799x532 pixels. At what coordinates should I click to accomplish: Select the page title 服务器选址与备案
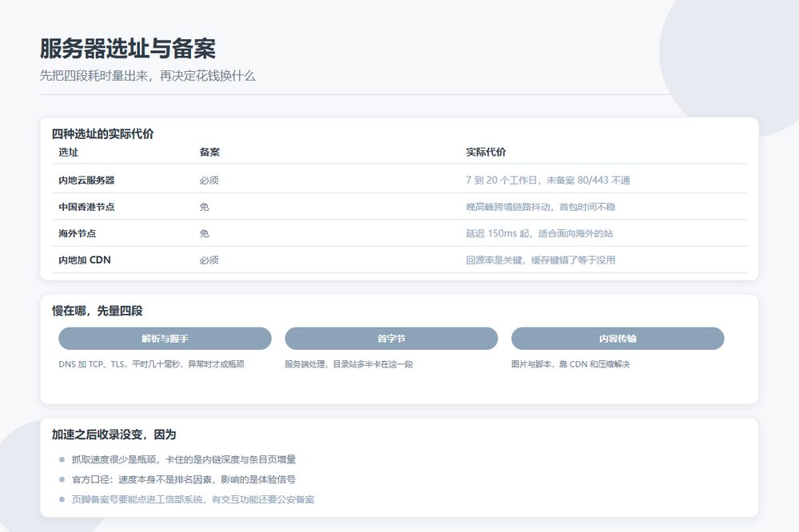pos(127,49)
